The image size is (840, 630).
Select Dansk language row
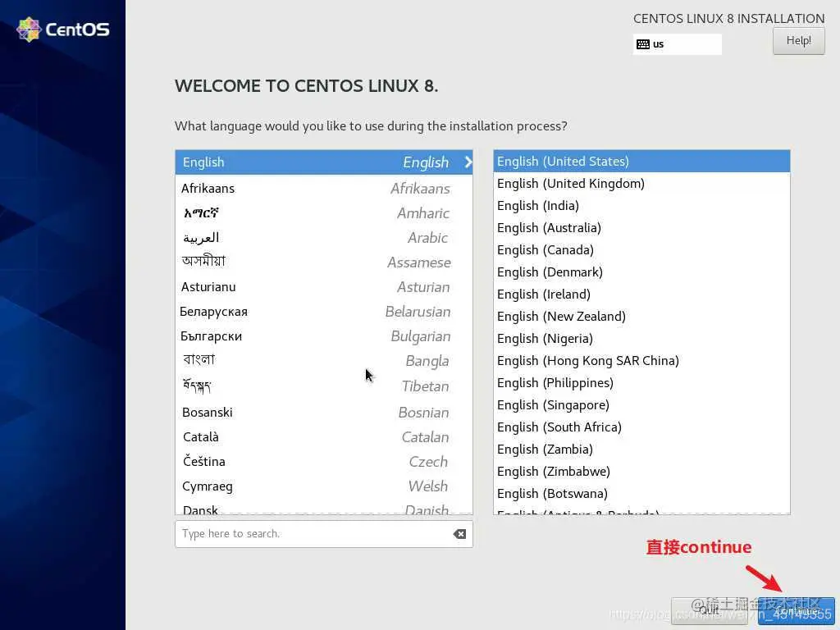tap(323, 508)
